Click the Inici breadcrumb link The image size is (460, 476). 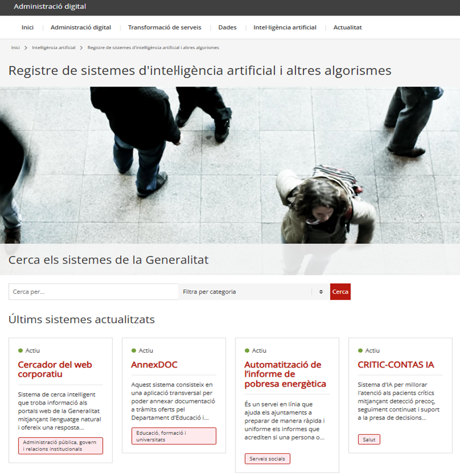(16, 48)
